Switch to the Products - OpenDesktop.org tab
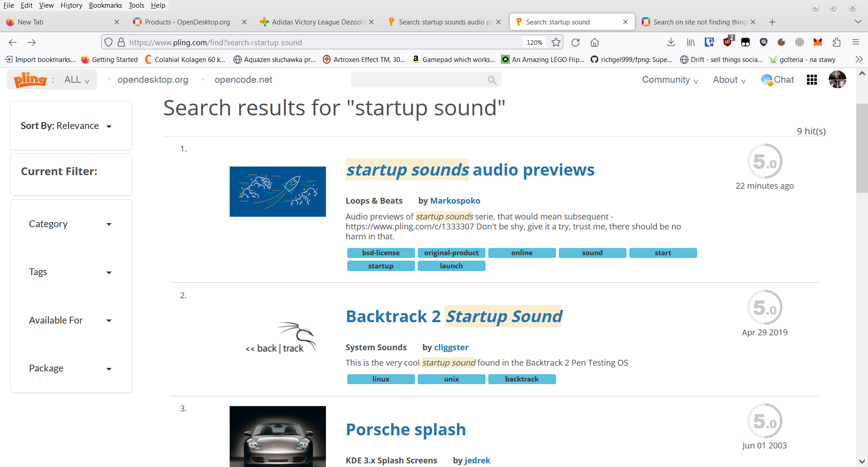 click(187, 22)
